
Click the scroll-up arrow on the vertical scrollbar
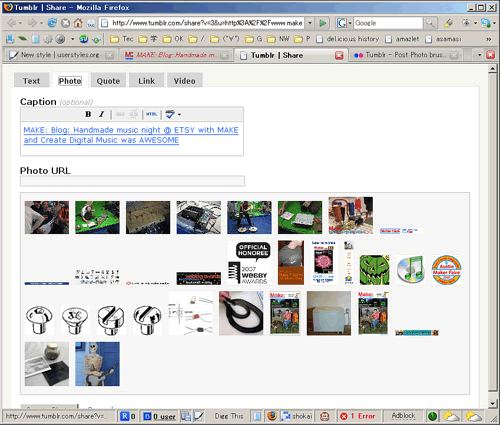pyautogui.click(x=493, y=69)
